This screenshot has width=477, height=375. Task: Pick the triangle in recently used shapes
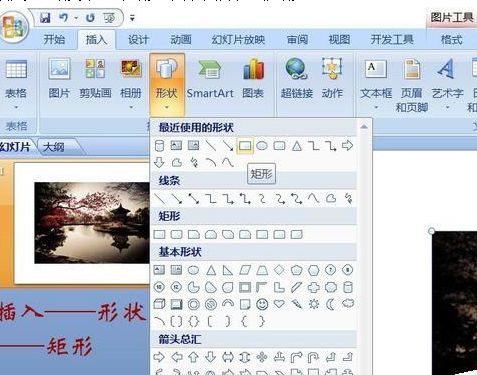pos(297,146)
